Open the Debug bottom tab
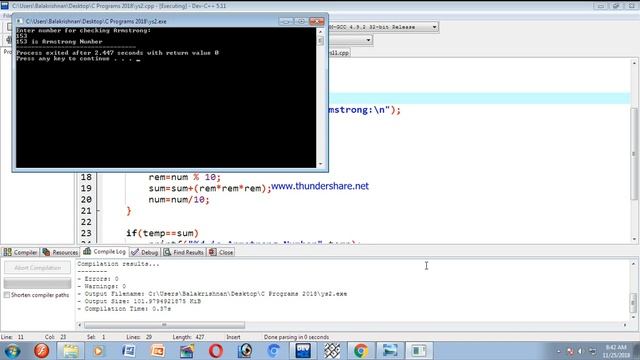The image size is (640, 360). [x=145, y=252]
